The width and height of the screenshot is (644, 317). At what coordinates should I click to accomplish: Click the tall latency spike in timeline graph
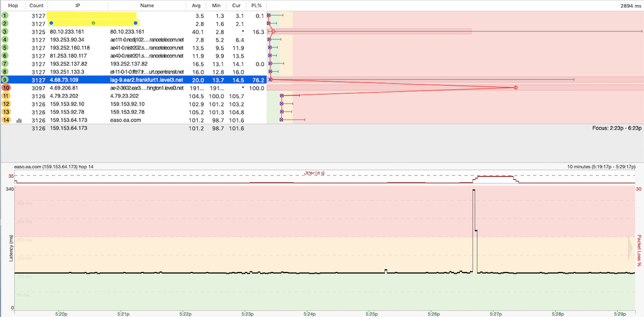coord(474,219)
